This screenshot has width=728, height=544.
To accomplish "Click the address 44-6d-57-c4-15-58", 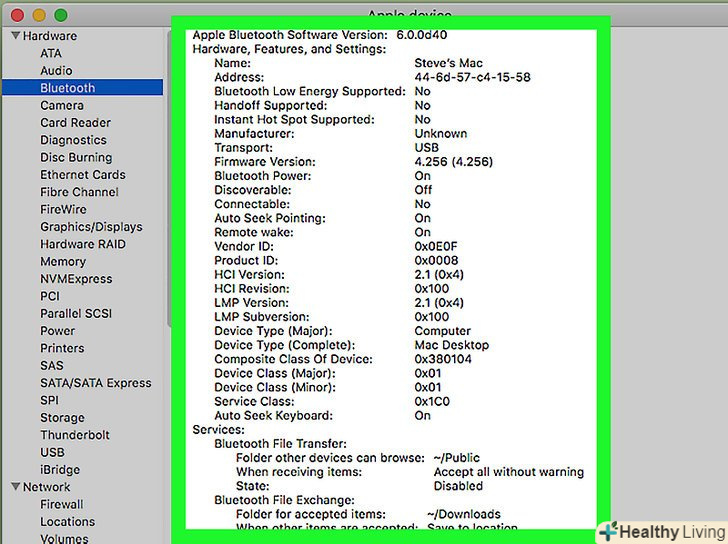I will 472,77.
